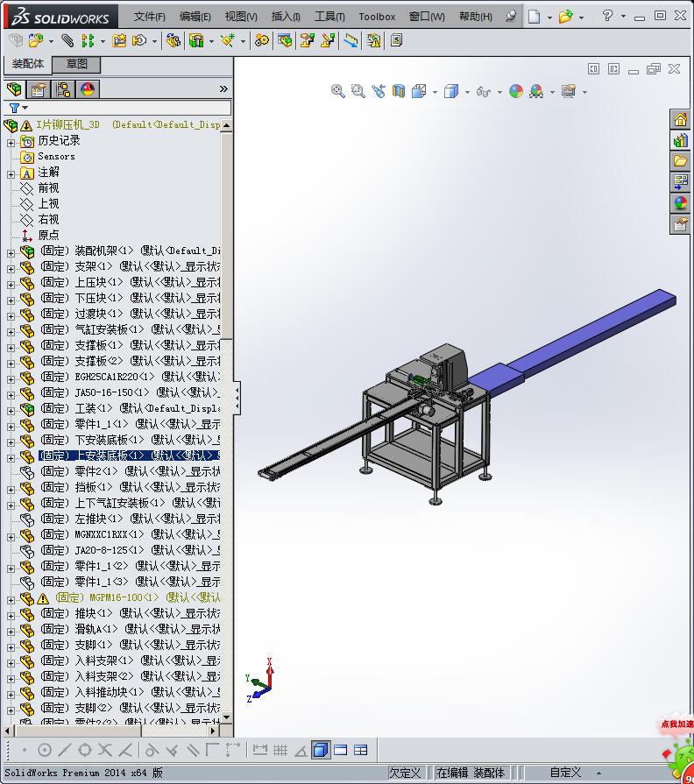The image size is (694, 784).
Task: Switch to the 草图 tab
Action: coord(76,64)
